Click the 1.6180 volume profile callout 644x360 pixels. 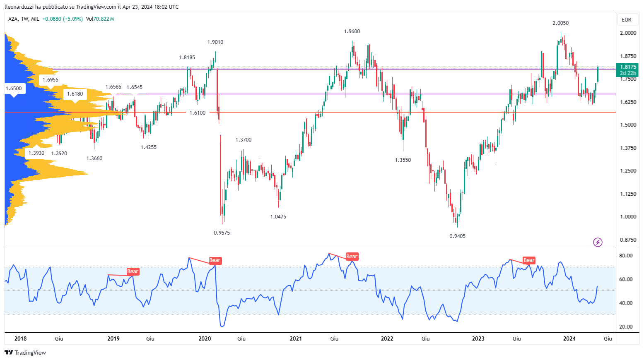point(75,94)
